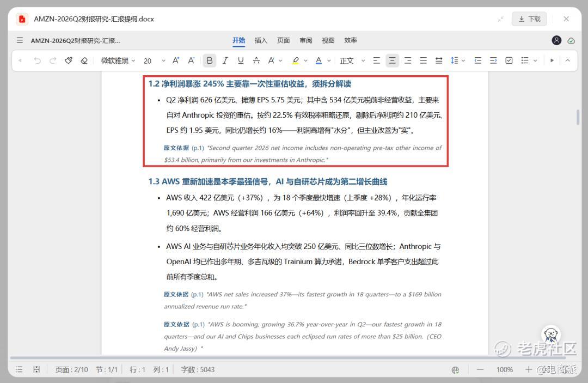Open the assistant mascot floating button
Screen dimensions: 588x383
point(550,334)
